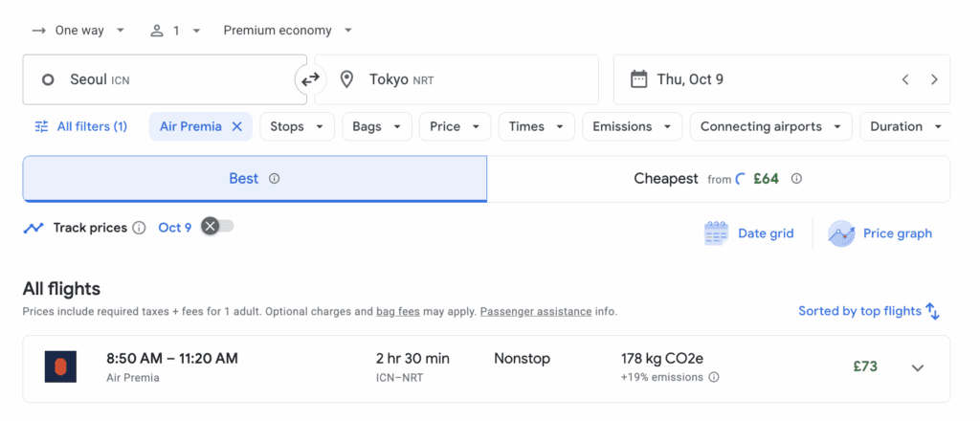Screen dimensions: 980x421
Task: Remove the Air Premia filter
Action: 237,126
